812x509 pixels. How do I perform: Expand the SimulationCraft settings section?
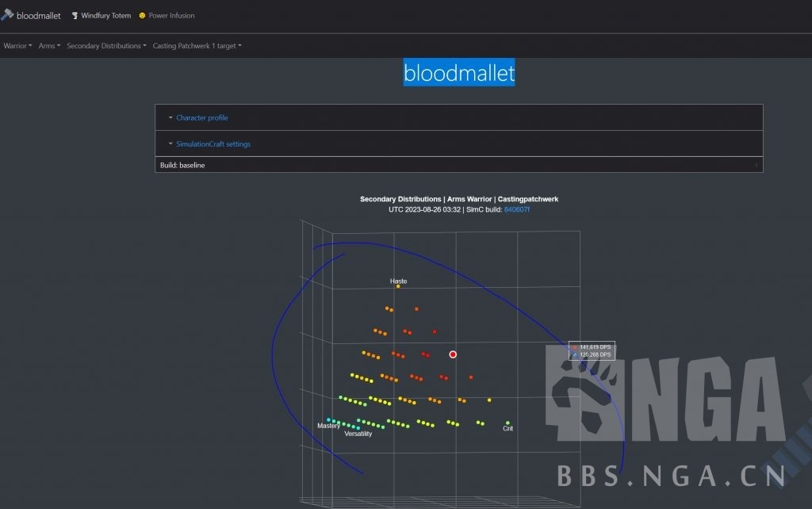[213, 144]
